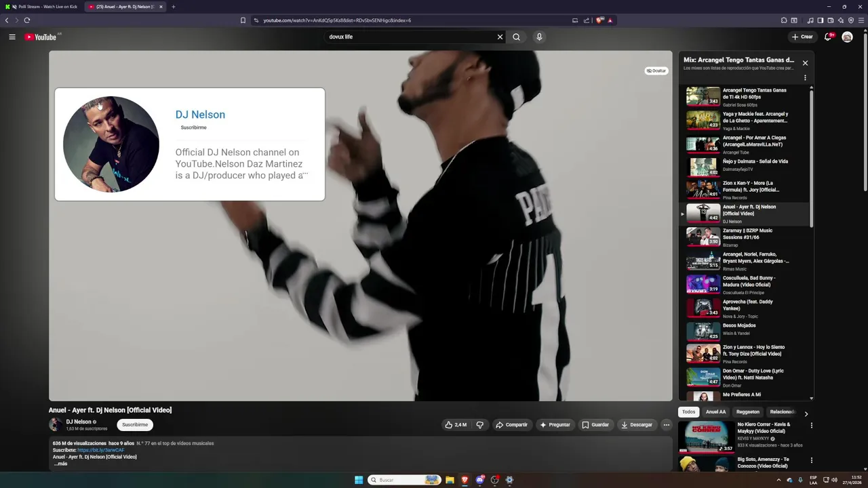
Task: Go back in browser history
Action: coord(7,20)
